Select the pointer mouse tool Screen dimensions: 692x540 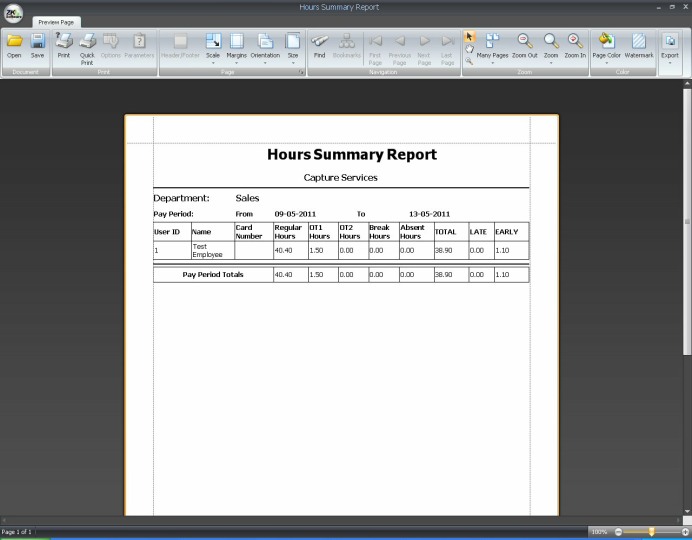tap(469, 37)
